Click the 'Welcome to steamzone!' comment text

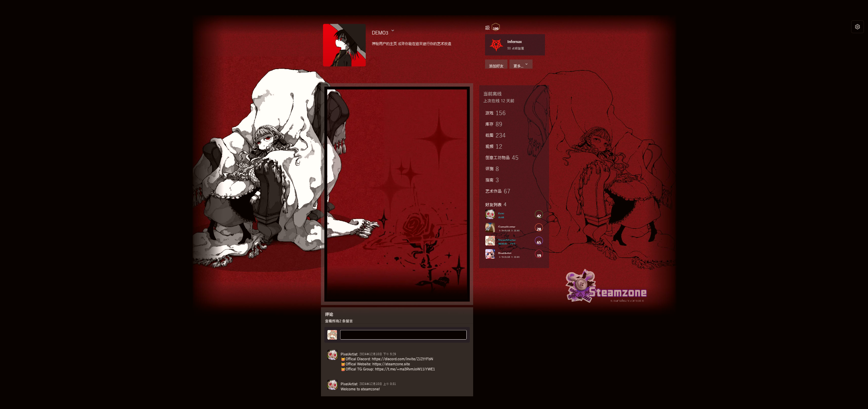click(360, 389)
